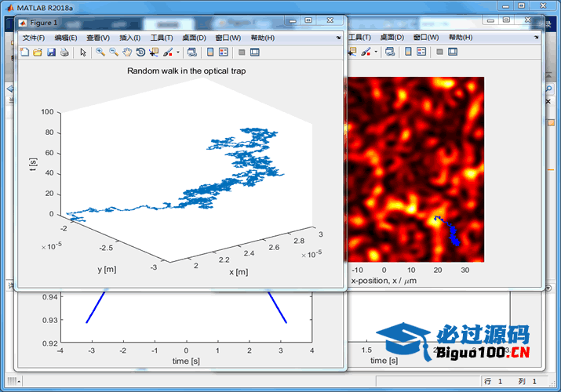This screenshot has width=561, height=392.
Task: Open 桌面(D) menu in the heatmap figure window
Action: 392,37
